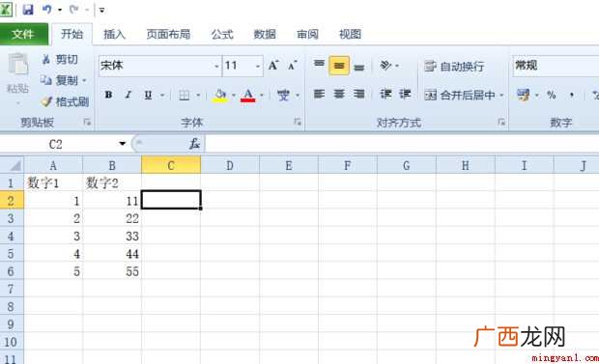The width and height of the screenshot is (599, 364).
Task: Click the accounting number format icon
Action: [523, 95]
